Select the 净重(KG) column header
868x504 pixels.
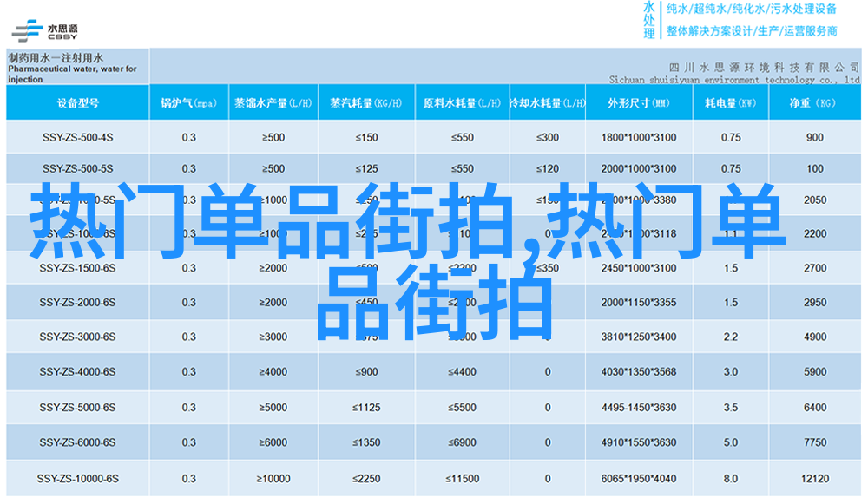coord(813,103)
